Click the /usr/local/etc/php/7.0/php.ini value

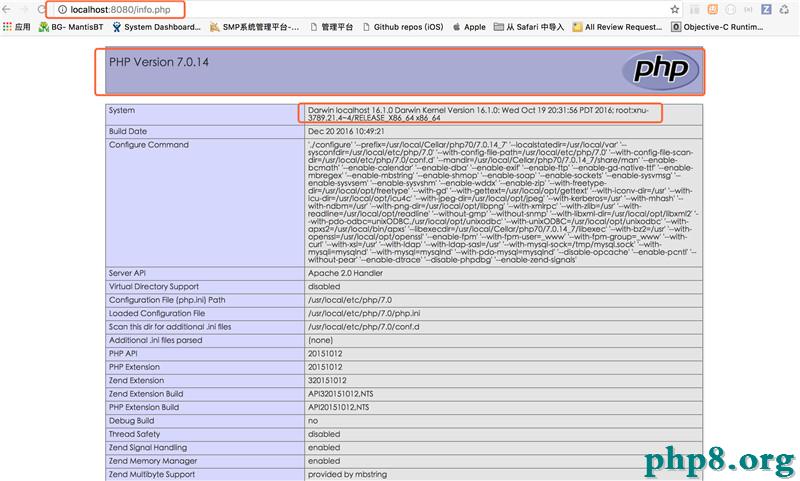364,313
